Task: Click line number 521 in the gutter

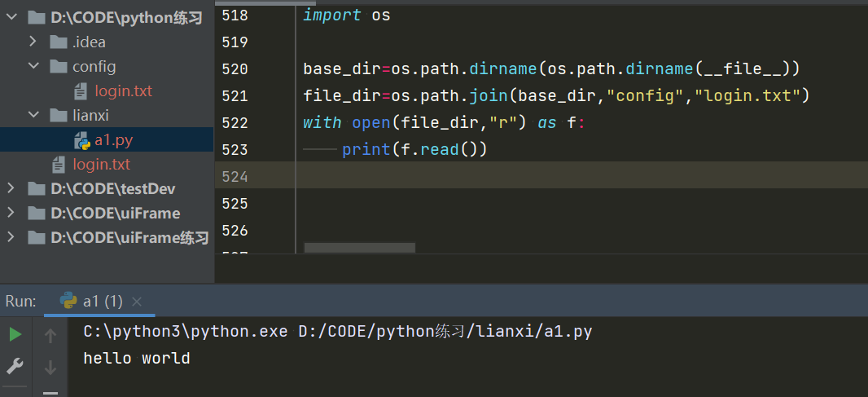Action: point(235,96)
